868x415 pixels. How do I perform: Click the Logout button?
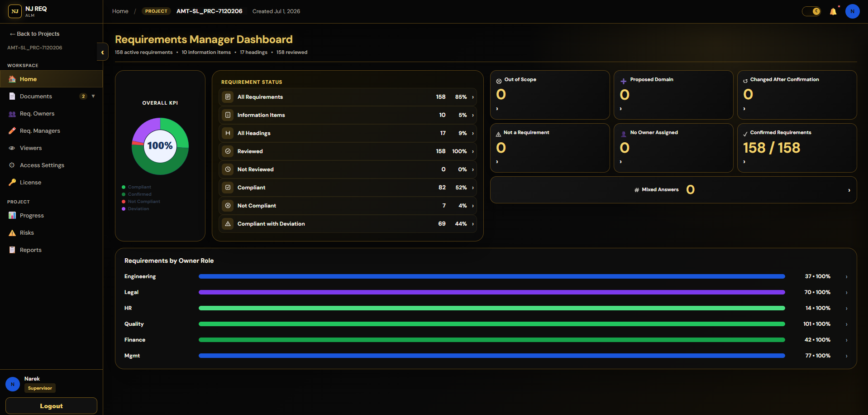pos(51,406)
